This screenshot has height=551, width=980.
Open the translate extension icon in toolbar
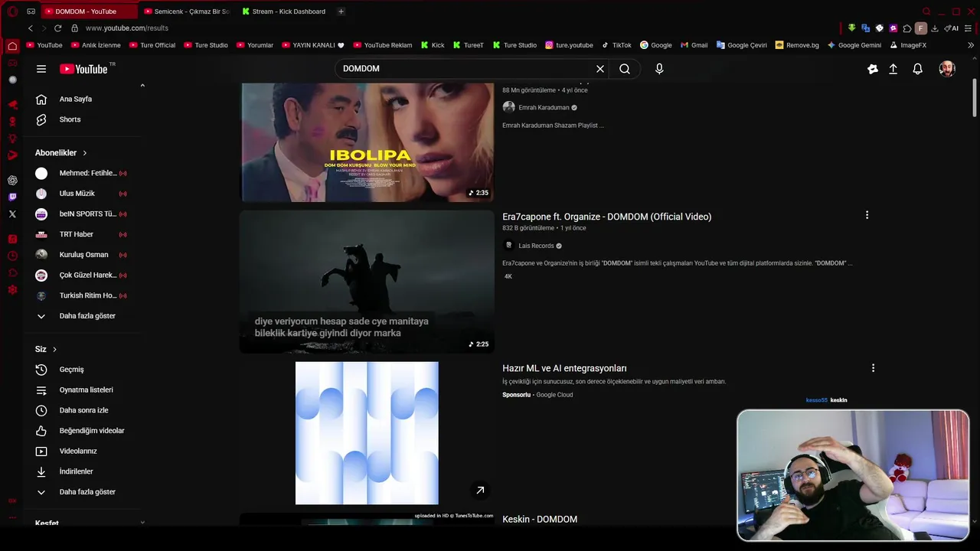click(x=865, y=28)
